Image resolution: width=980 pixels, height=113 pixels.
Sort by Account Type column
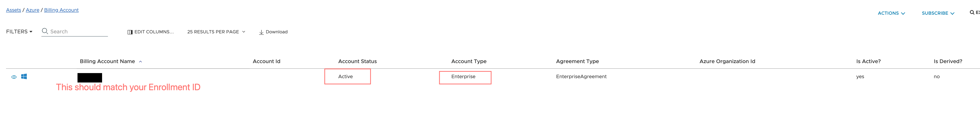pos(469,61)
